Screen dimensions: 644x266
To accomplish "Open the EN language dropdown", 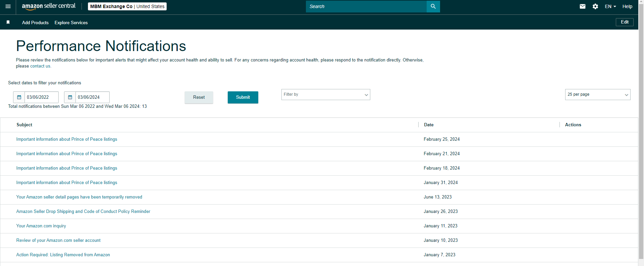I will [610, 6].
